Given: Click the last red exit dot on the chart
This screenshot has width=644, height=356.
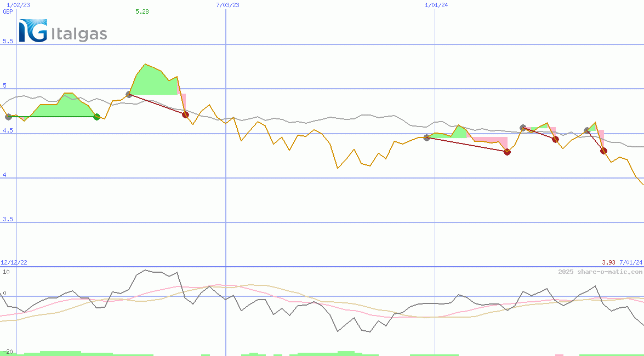Looking at the screenshot, I should click(603, 151).
